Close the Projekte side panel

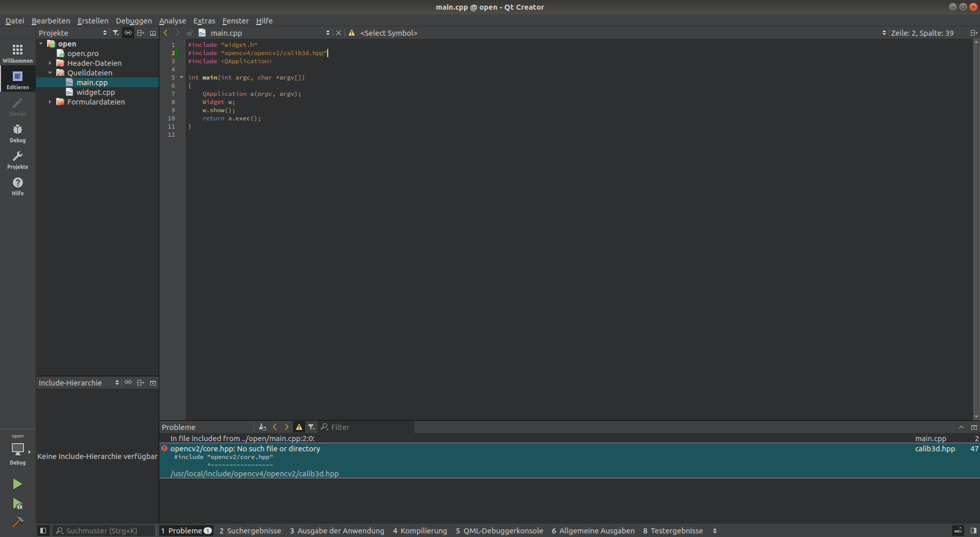(x=153, y=33)
